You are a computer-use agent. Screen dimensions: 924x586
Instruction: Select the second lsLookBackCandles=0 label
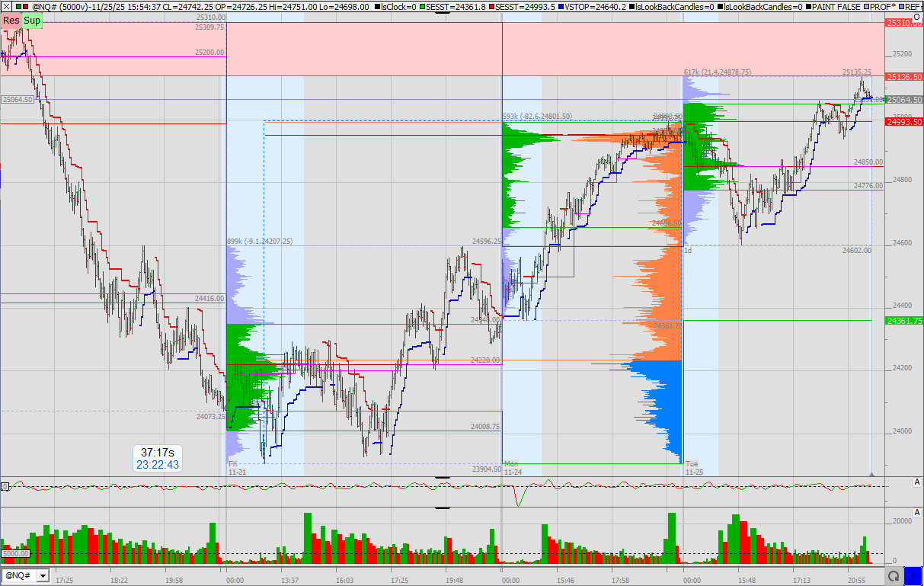click(x=761, y=6)
